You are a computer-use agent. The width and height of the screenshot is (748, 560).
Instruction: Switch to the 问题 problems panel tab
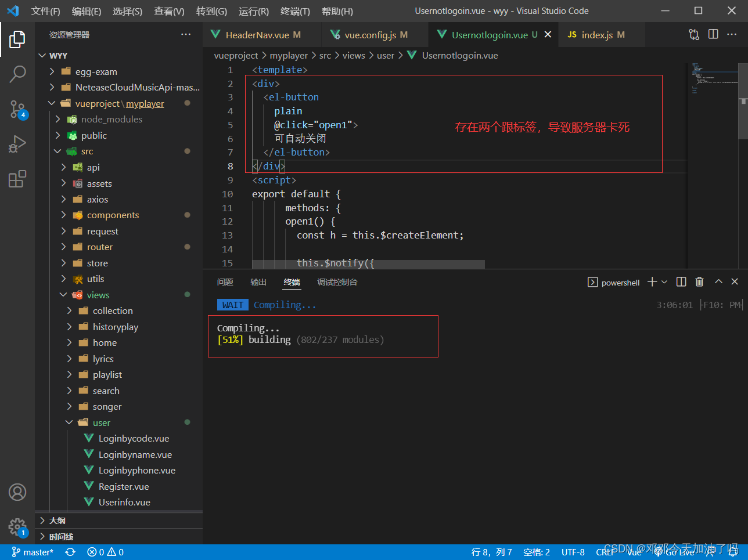click(x=225, y=282)
